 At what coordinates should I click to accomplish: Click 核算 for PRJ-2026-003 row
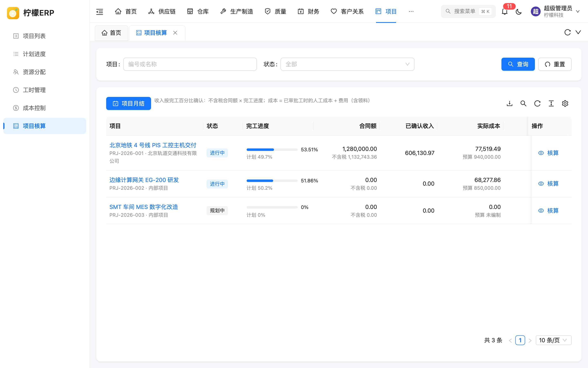pyautogui.click(x=548, y=211)
